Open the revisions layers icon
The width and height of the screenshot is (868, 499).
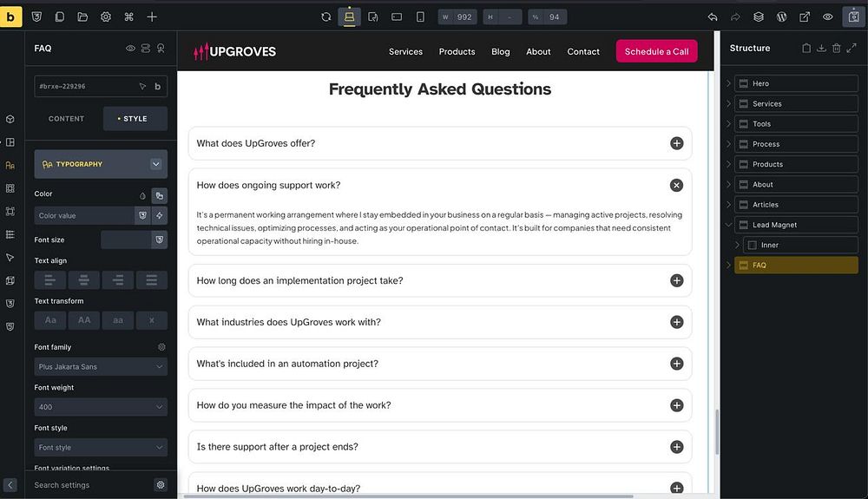pos(759,17)
